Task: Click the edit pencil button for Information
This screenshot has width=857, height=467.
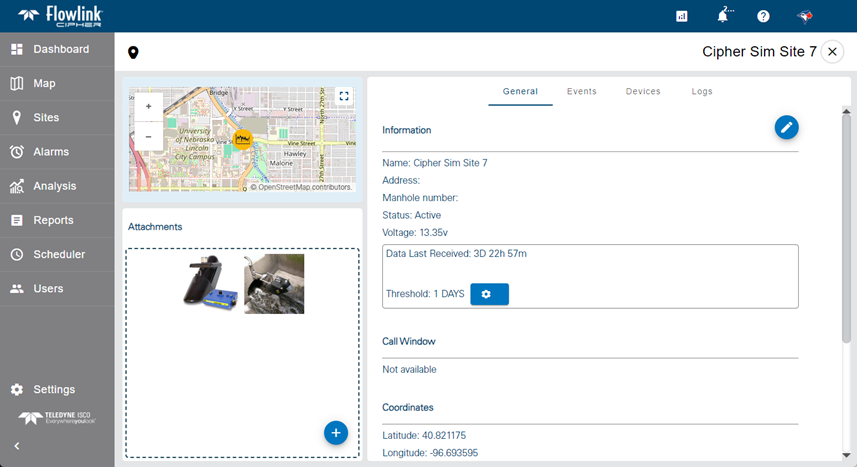Action: pyautogui.click(x=786, y=127)
